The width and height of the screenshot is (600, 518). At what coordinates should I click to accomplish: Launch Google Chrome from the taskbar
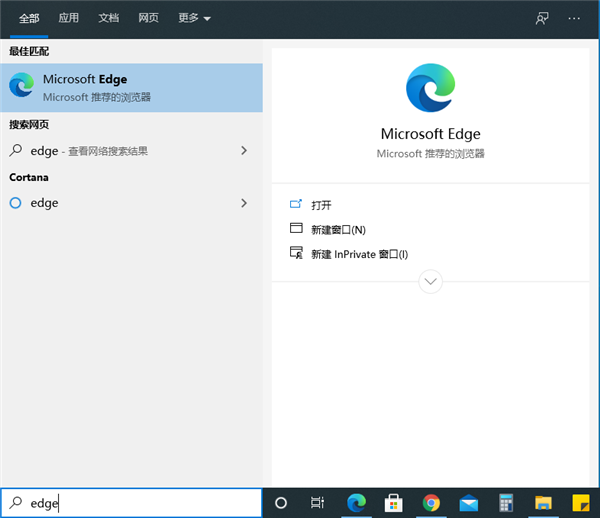tap(431, 503)
